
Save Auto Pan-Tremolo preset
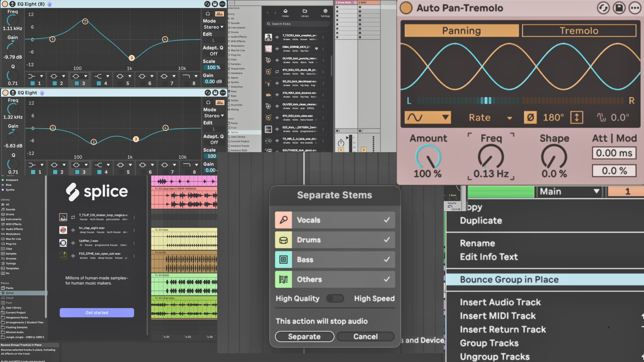click(x=619, y=8)
